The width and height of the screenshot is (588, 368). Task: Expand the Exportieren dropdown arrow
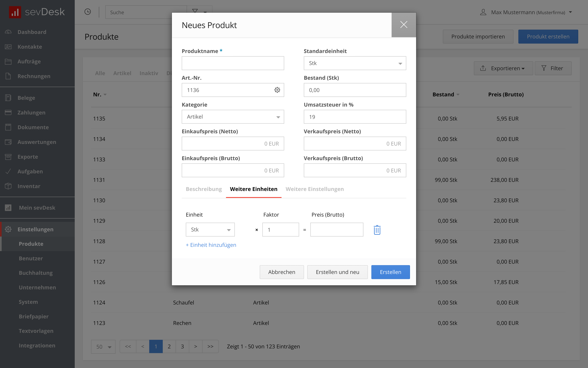523,69
